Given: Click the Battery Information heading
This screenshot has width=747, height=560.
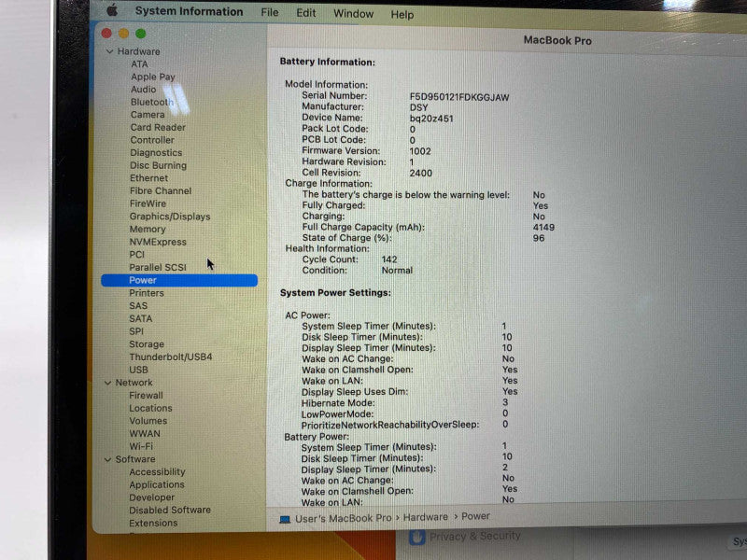Looking at the screenshot, I should pos(328,62).
